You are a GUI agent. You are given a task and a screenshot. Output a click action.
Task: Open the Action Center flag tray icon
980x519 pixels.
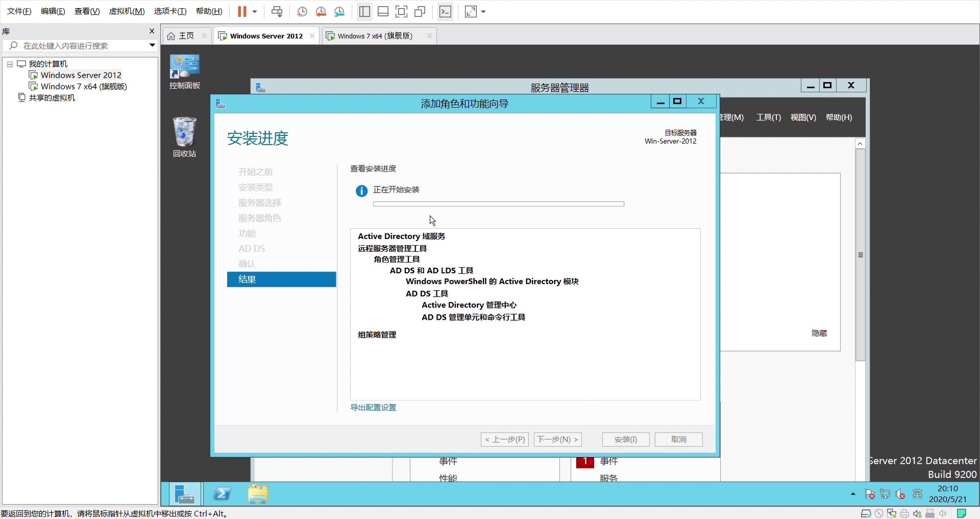coord(870,494)
